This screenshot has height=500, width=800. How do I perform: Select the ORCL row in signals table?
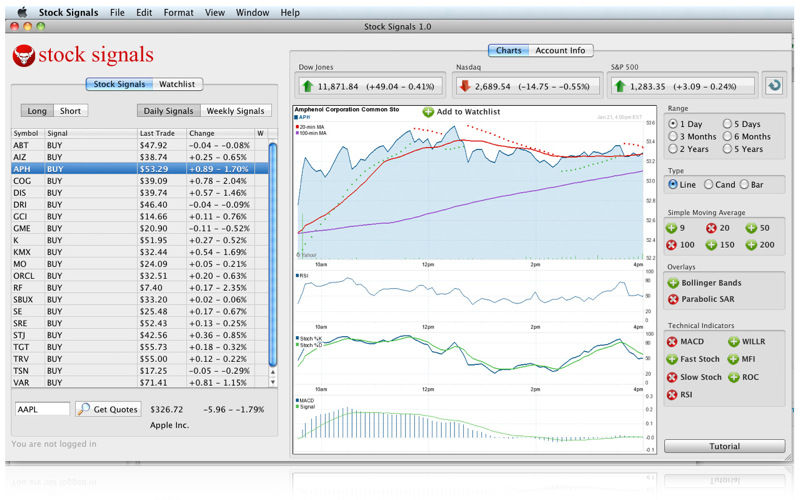pyautogui.click(x=140, y=276)
